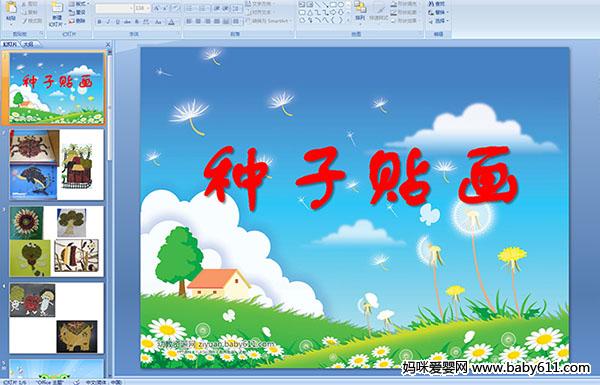This screenshot has width=600, height=385.
Task: Toggle underline formatting with the U icon
Action: pos(117,22)
